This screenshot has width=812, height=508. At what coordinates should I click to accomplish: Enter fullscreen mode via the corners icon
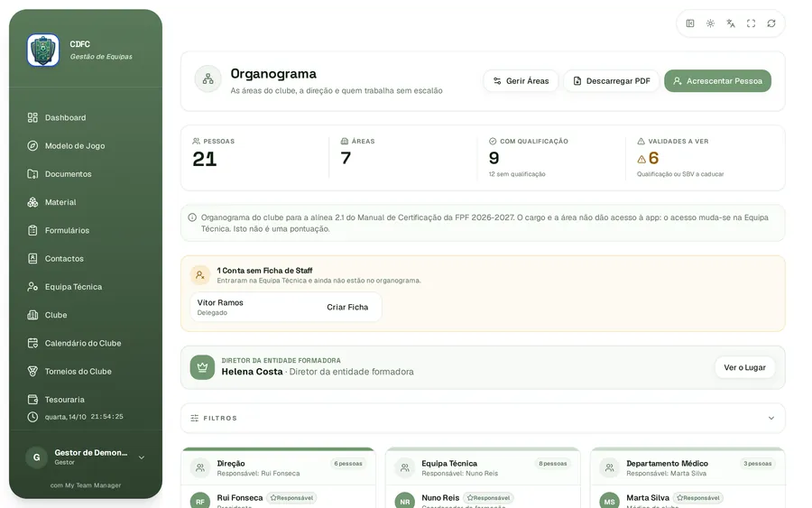coord(751,23)
